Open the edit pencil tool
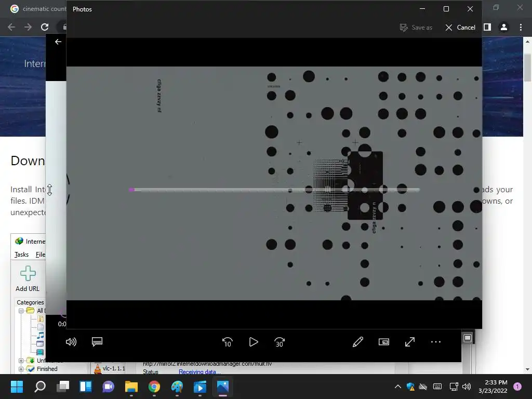532x399 pixels. 358,342
